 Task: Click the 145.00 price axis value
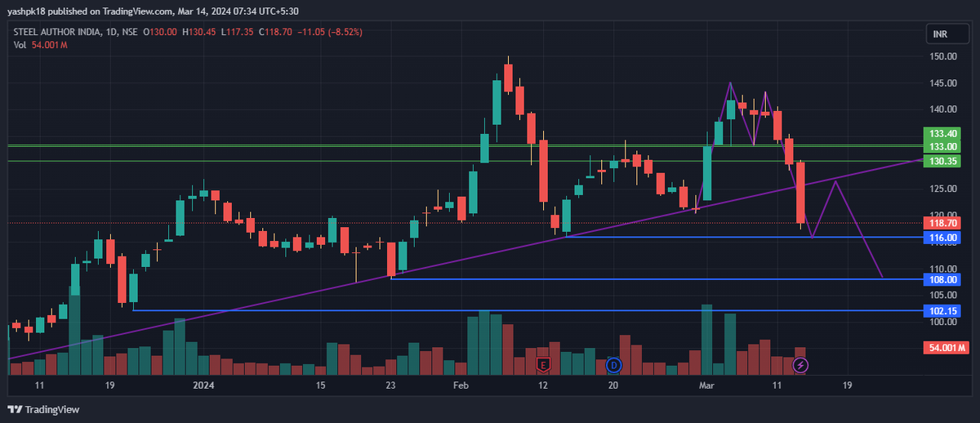[x=944, y=82]
